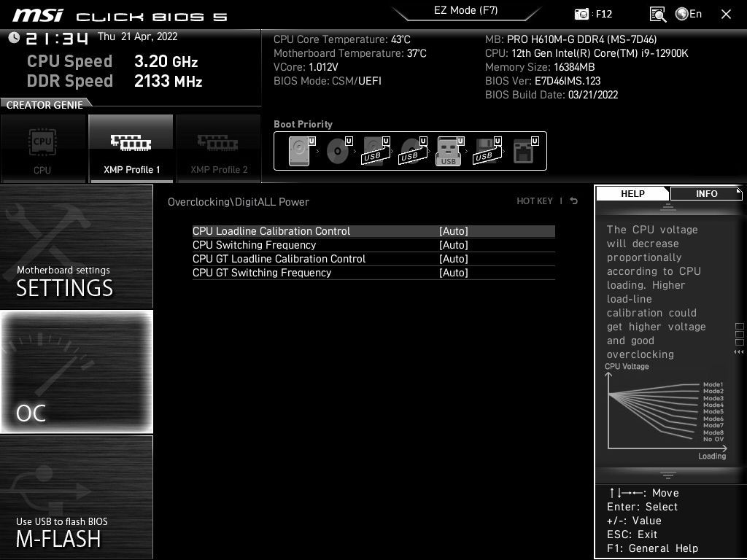Click the back arrow next to HOT KEY
This screenshot has height=560, width=747.
coord(574,201)
